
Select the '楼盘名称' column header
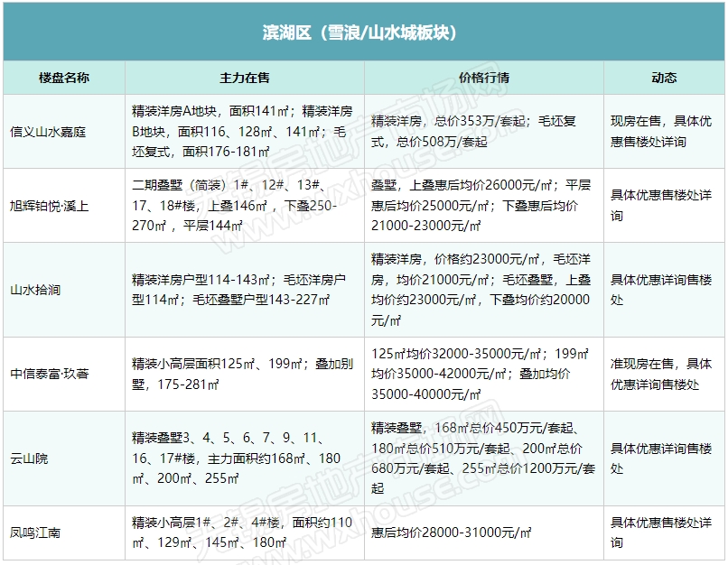pos(64,78)
